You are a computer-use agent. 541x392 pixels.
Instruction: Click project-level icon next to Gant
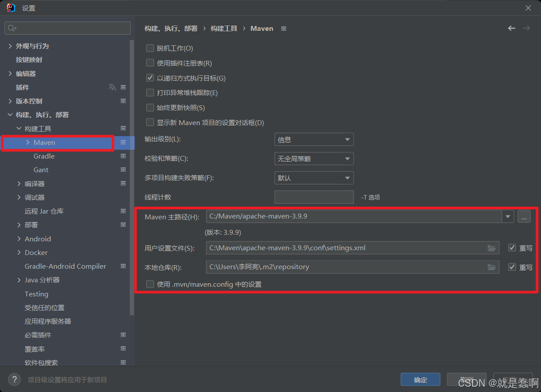point(123,170)
